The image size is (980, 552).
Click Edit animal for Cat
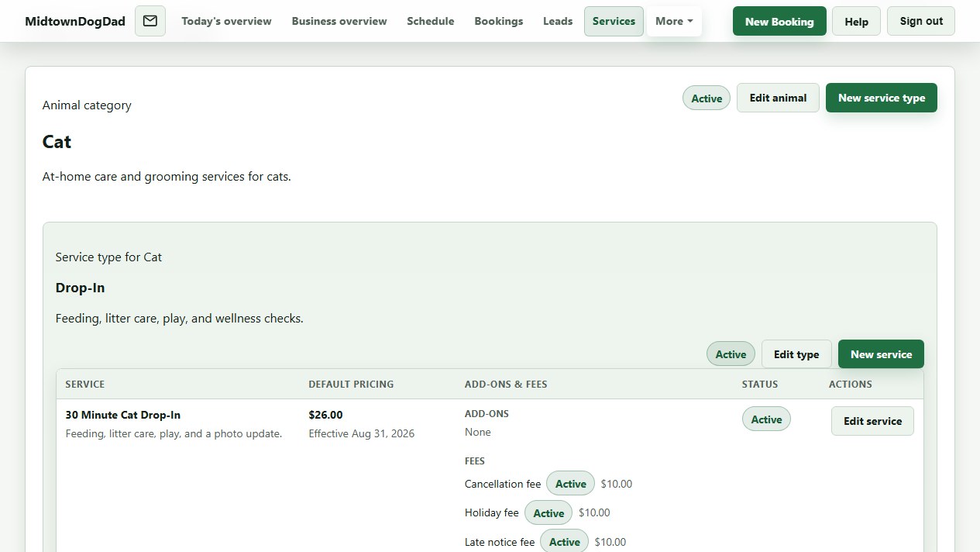click(778, 98)
